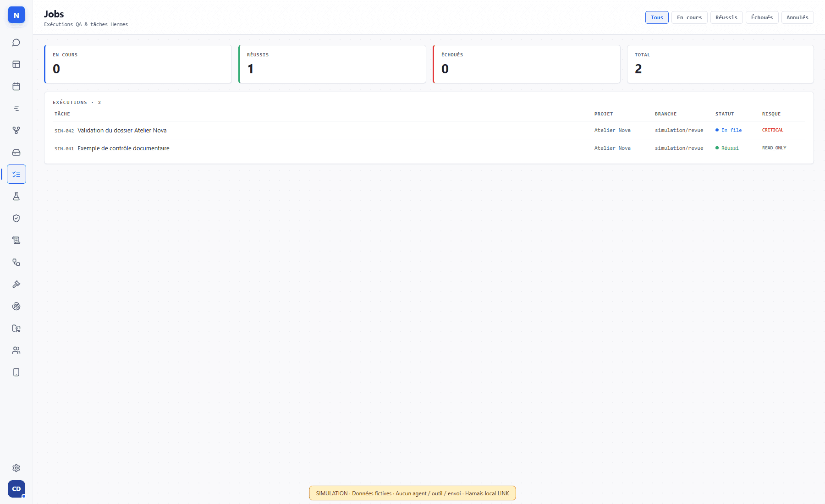Open the hard drive storage icon
The image size is (825, 504).
coord(16,153)
